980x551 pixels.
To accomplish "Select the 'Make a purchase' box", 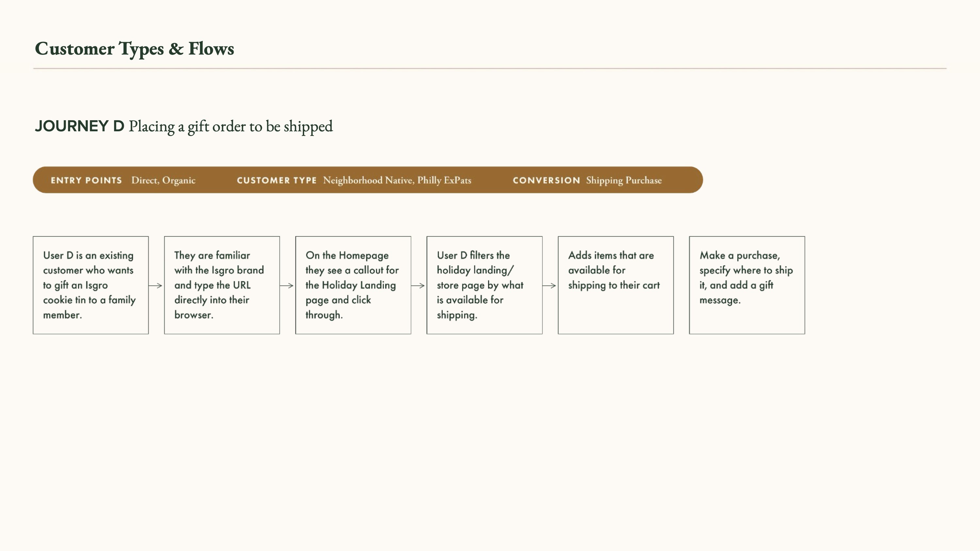I will [x=747, y=285].
